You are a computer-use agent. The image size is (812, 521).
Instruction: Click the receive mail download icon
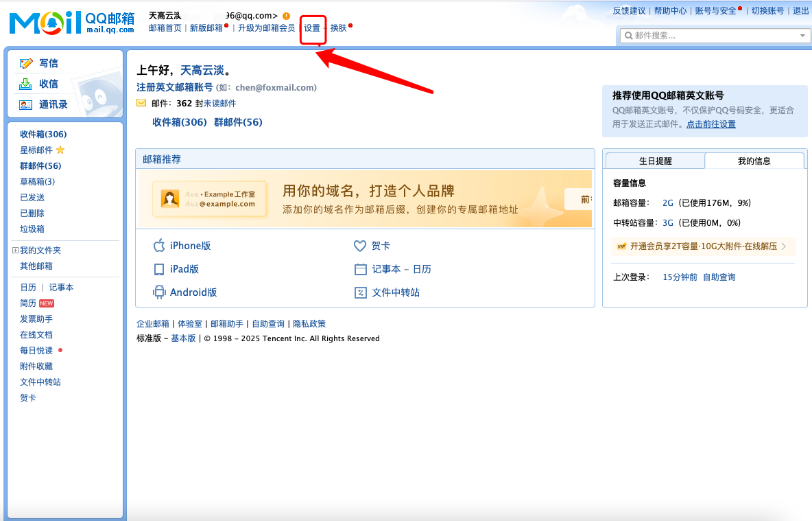pyautogui.click(x=25, y=84)
